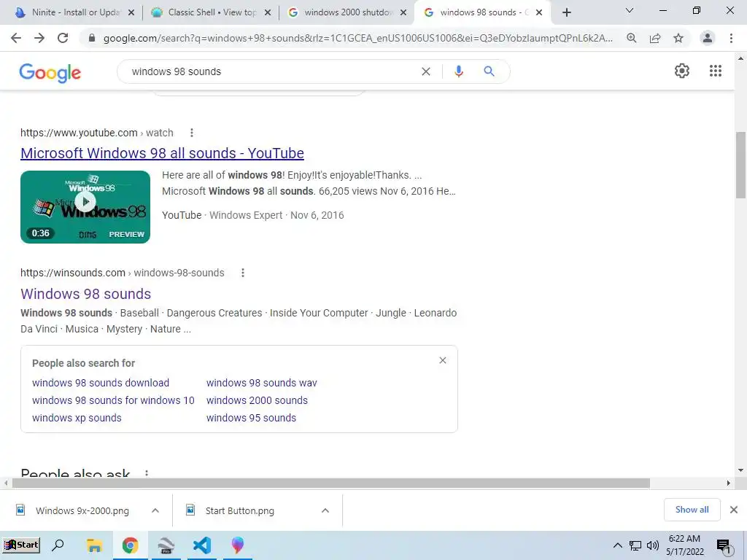Close the Classic Shell tab
Image resolution: width=747 pixels, height=560 pixels.
(x=268, y=13)
